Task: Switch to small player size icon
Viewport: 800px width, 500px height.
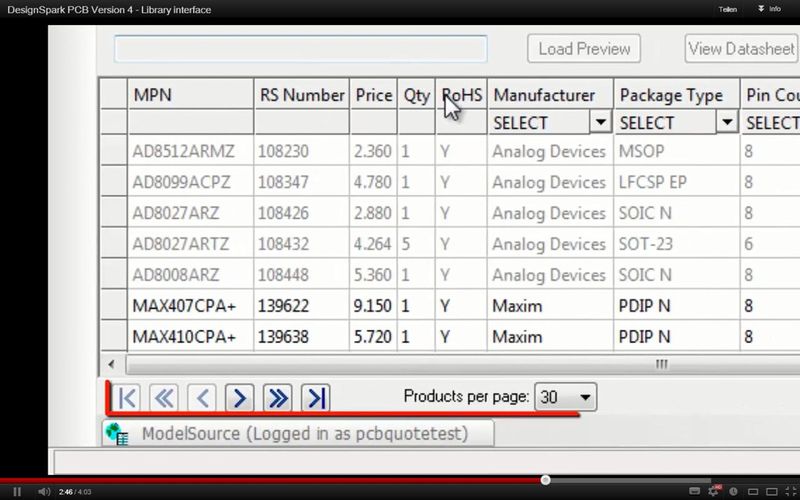Action: coord(753,492)
